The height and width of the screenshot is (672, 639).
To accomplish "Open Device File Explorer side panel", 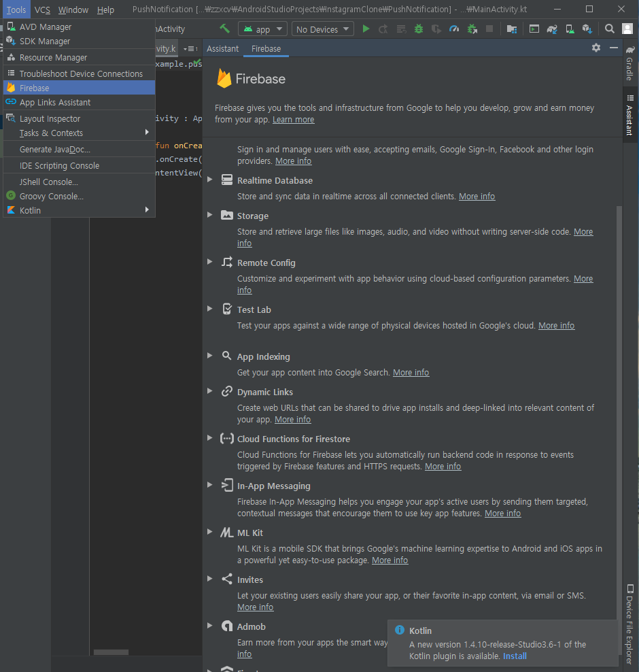I will point(629,624).
